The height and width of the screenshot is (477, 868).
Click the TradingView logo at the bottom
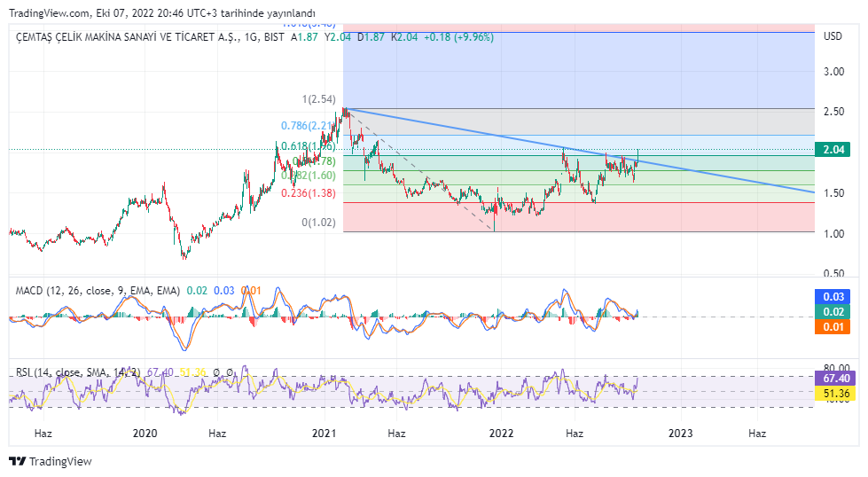pyautogui.click(x=51, y=462)
